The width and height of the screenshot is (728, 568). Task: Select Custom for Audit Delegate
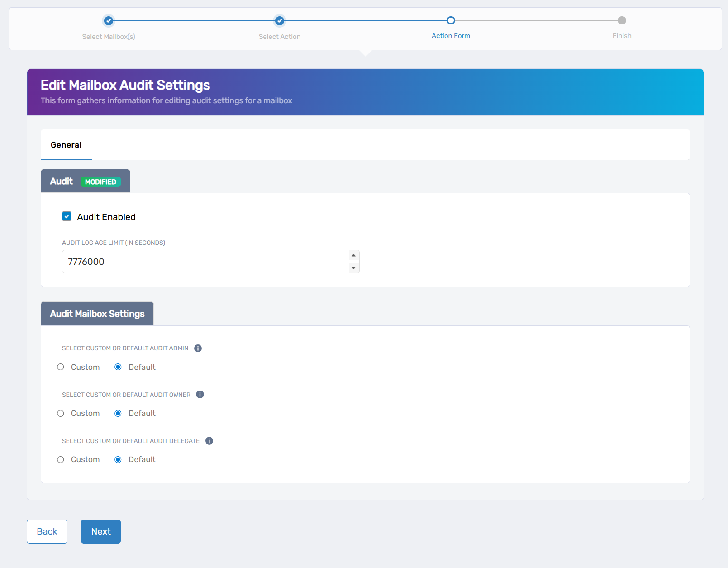pyautogui.click(x=61, y=459)
